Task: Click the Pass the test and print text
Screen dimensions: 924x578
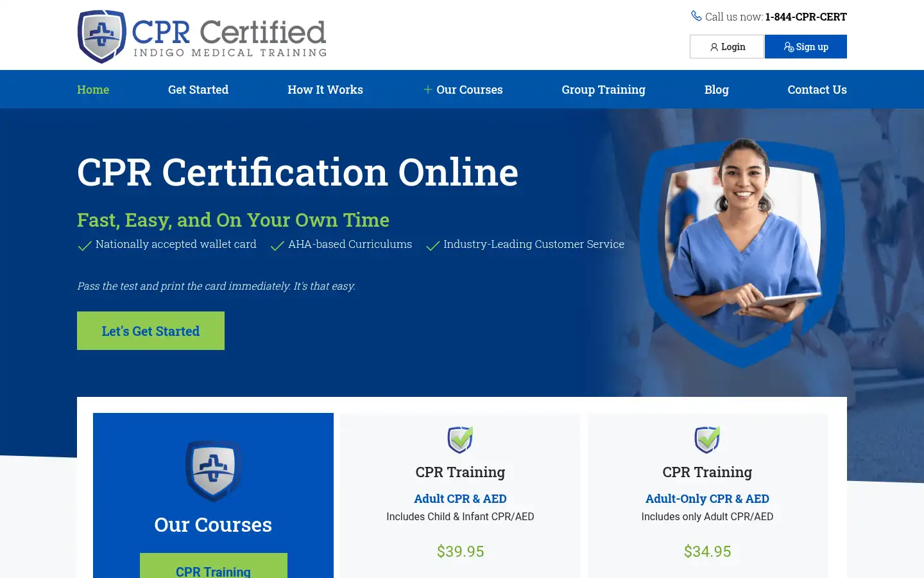Action: click(216, 286)
